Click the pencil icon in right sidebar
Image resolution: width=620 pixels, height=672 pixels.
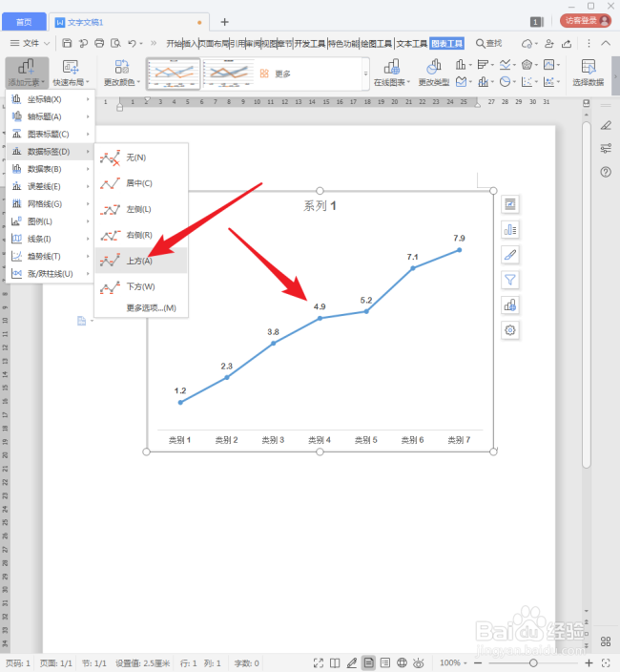coord(606,125)
